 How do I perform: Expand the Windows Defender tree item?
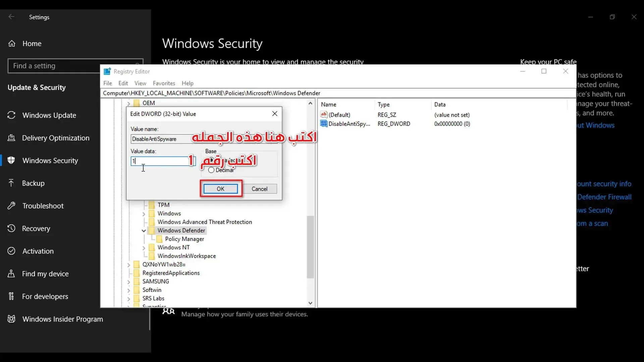(144, 230)
